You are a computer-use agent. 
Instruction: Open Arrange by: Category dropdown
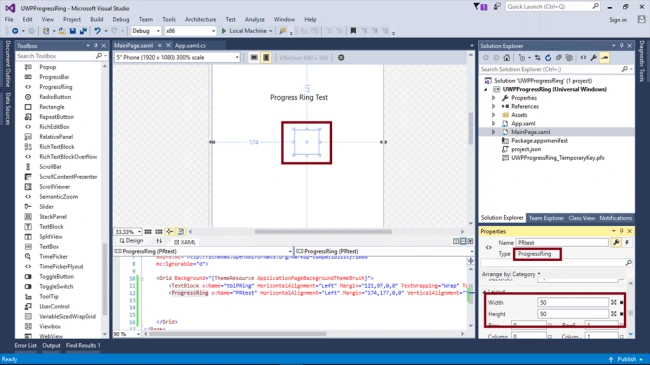[511, 274]
